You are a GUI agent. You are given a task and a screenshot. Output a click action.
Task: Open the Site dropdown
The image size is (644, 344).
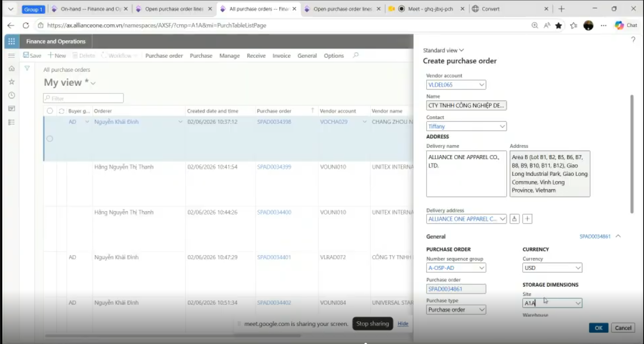[x=578, y=303]
